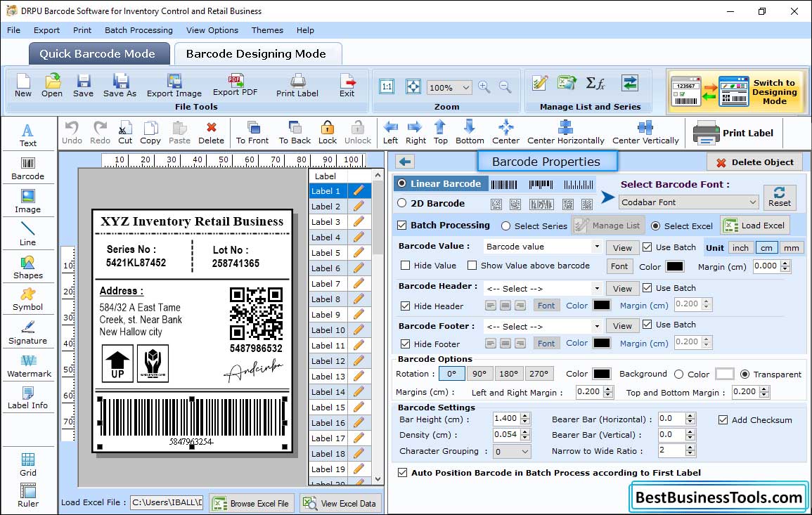Screen dimensions: 812x515
Task: Select the 2D Barcode radio button
Action: click(x=402, y=203)
